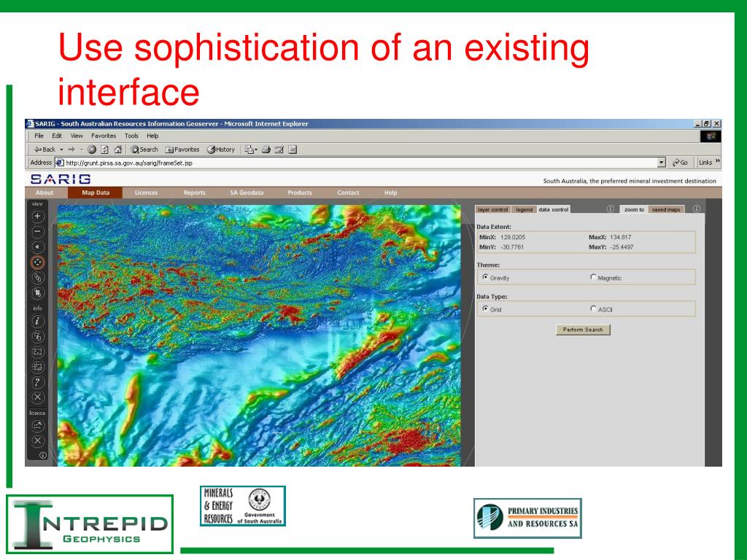Click the zoom out minus tool
This screenshot has width=747, height=560.
[x=37, y=231]
